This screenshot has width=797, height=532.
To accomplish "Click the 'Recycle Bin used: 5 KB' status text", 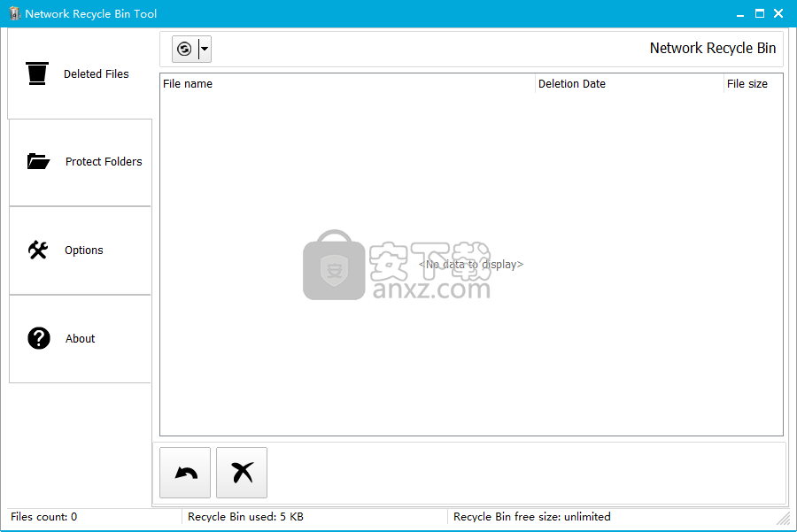I will click(x=245, y=517).
